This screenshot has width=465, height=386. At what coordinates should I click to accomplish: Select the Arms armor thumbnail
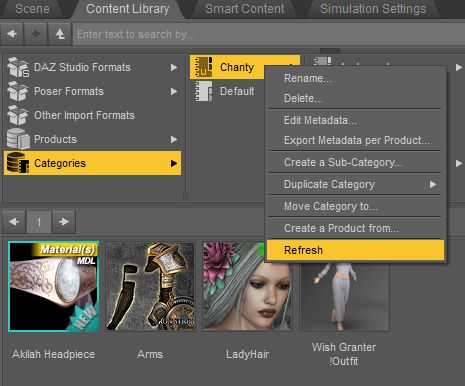(150, 286)
